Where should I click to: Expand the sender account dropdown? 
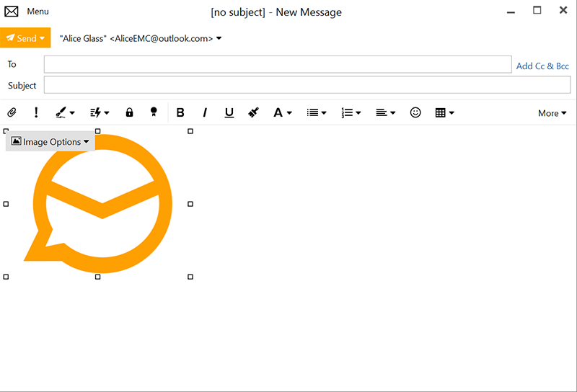tap(219, 38)
